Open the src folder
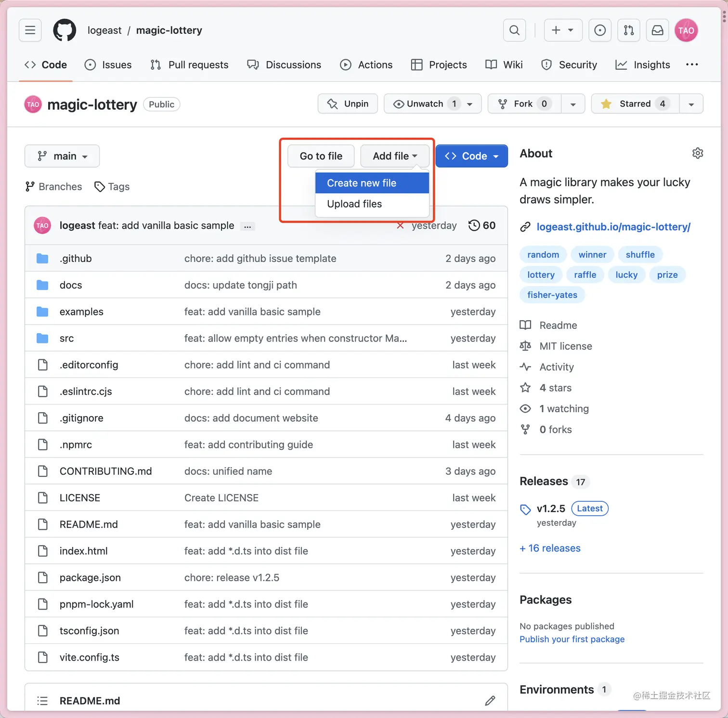The height and width of the screenshot is (718, 728). (x=66, y=338)
